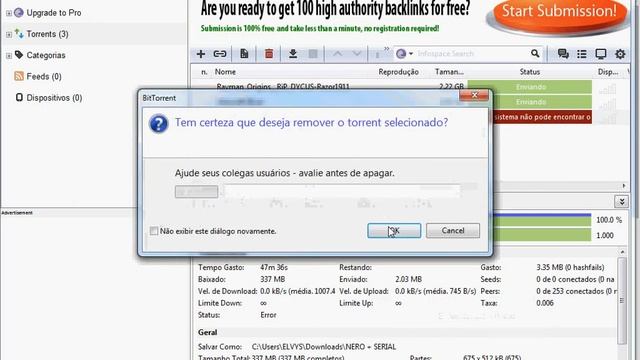
Task: Click the Add Torrent plus icon
Action: [x=201, y=54]
